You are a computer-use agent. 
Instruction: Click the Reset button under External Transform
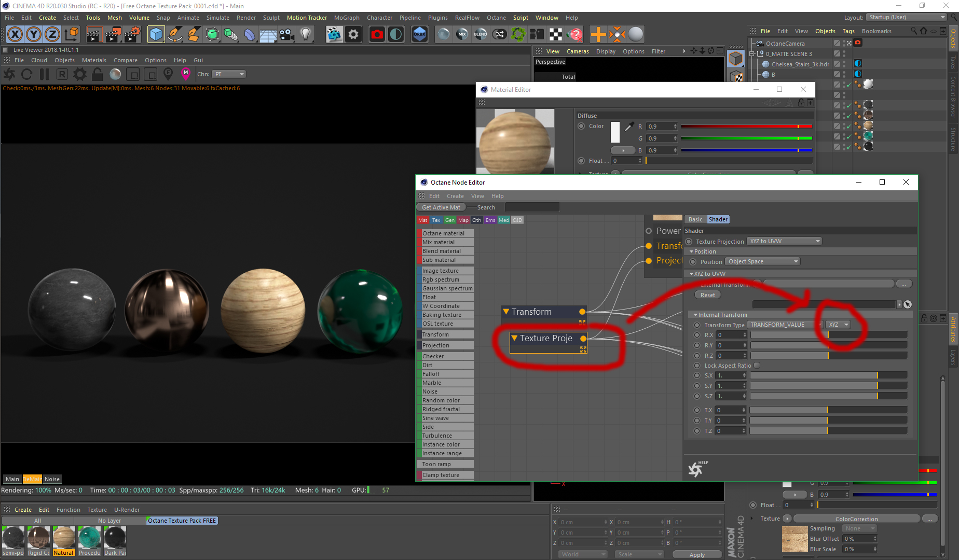pyautogui.click(x=707, y=295)
